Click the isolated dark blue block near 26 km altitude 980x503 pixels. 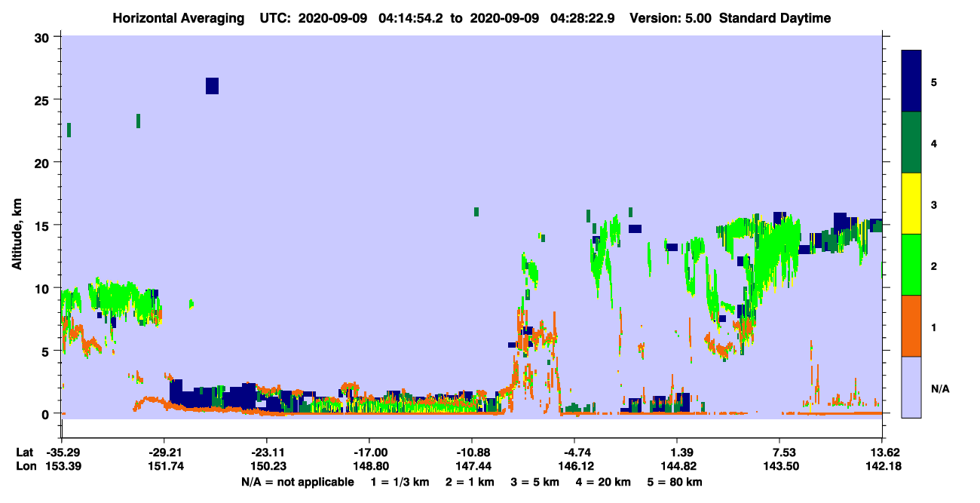[212, 86]
